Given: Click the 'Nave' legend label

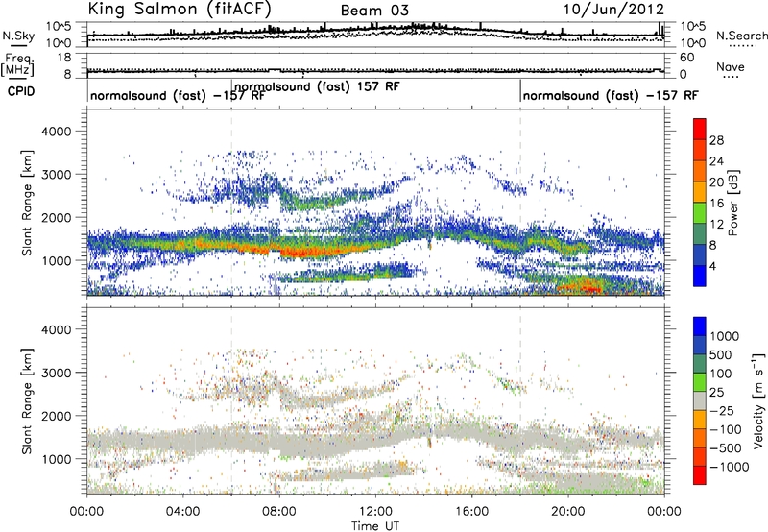Looking at the screenshot, I should pos(731,66).
